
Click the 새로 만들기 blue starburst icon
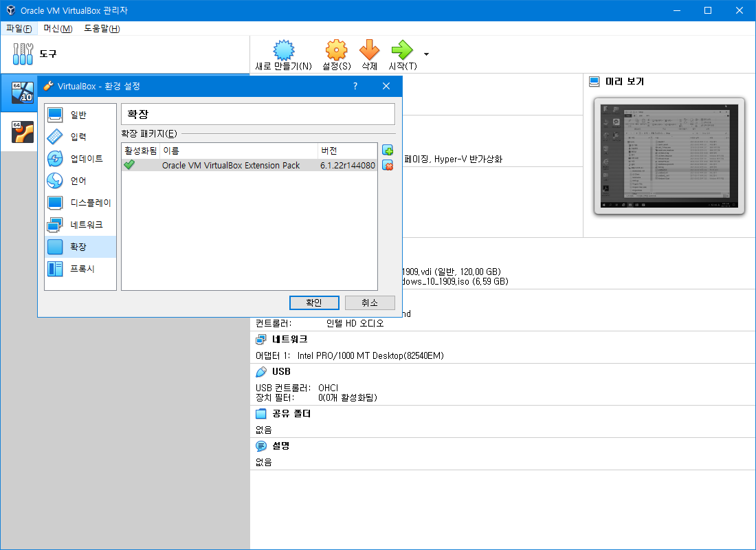(283, 49)
